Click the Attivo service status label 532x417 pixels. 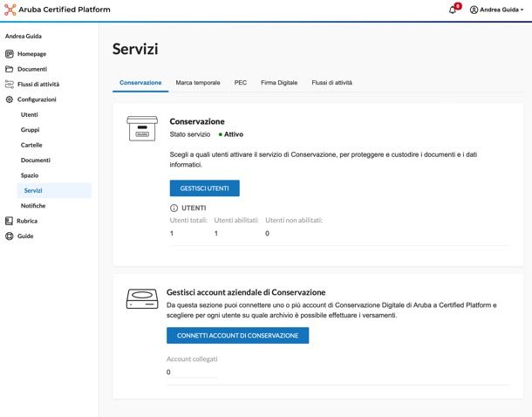[234, 134]
